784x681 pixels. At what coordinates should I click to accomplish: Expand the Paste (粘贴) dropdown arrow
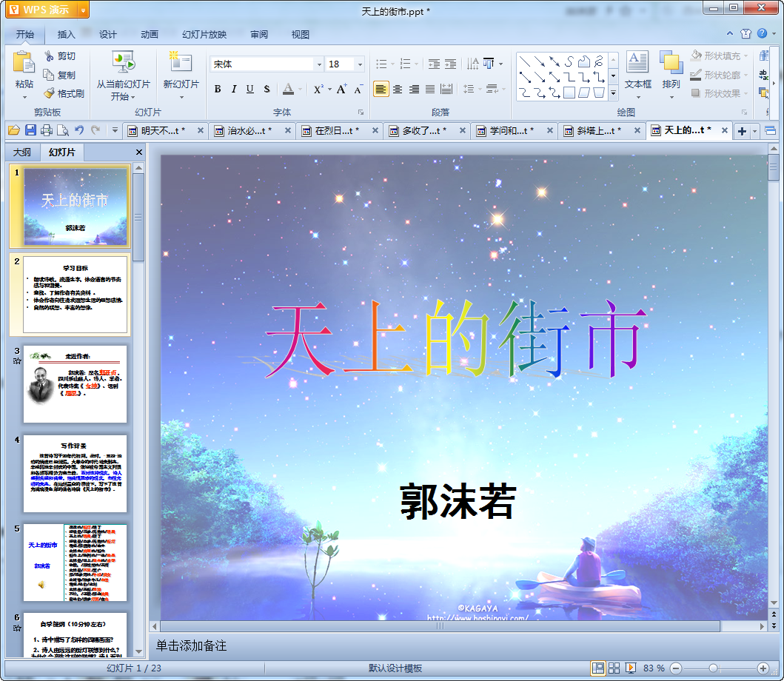point(24,98)
